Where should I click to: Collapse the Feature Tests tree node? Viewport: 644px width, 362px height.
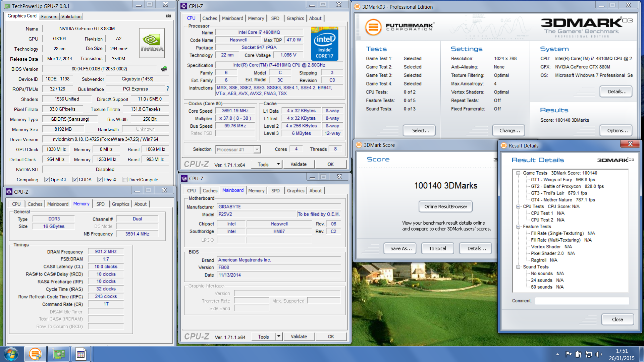518,227
